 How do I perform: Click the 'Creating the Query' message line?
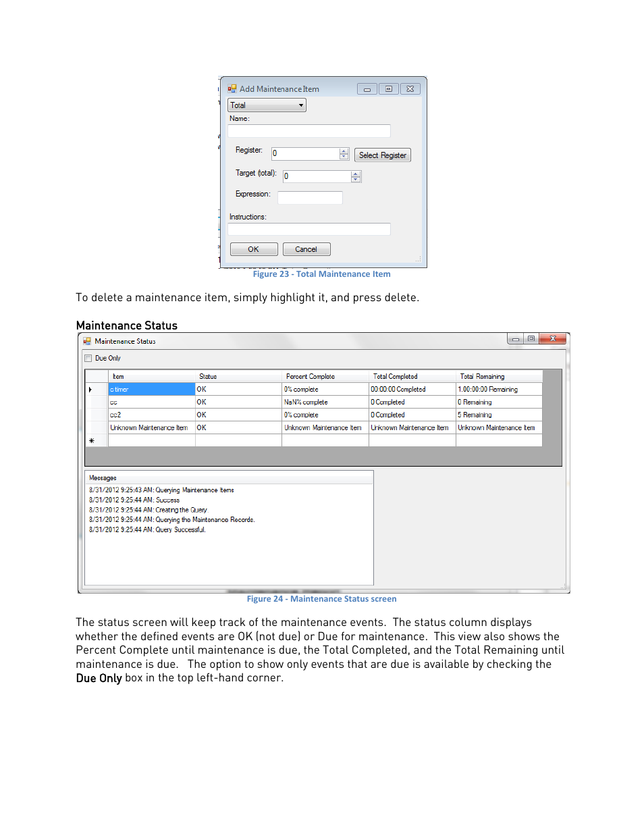tap(148, 511)
